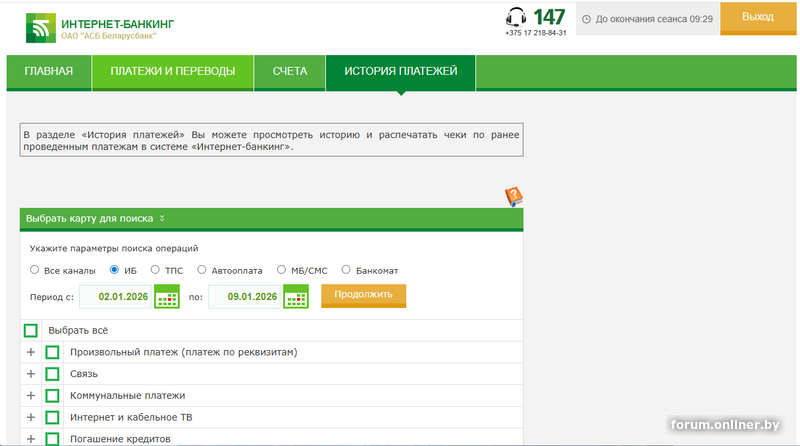This screenshot has width=800, height=446.
Task: Open the 'СЧЕТА' tab
Action: click(x=290, y=72)
